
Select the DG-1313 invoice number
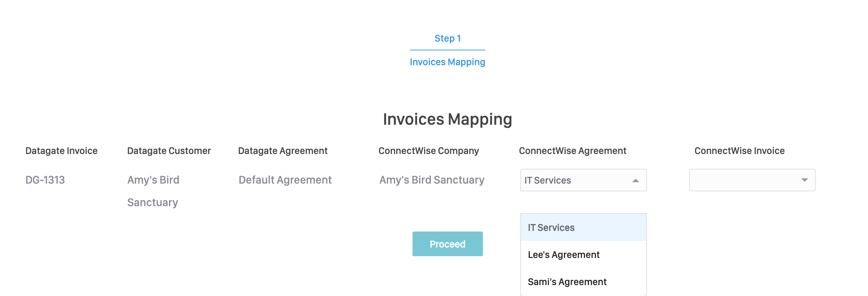[45, 180]
